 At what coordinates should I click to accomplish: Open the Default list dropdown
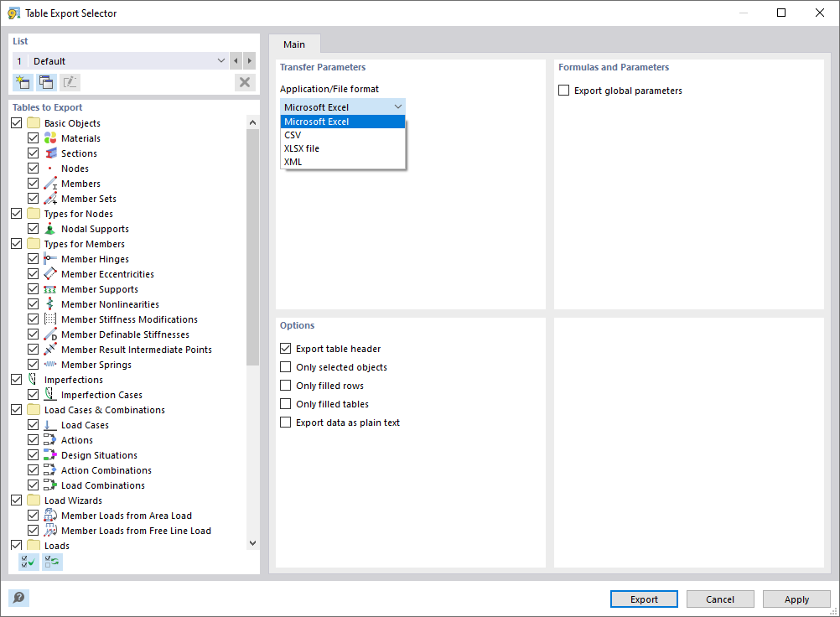click(220, 60)
